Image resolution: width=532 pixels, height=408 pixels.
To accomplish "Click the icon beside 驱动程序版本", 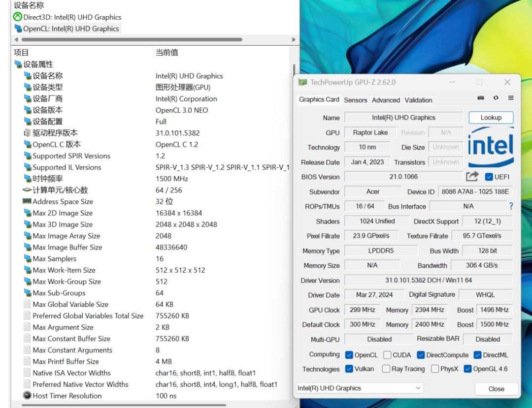I will point(28,133).
